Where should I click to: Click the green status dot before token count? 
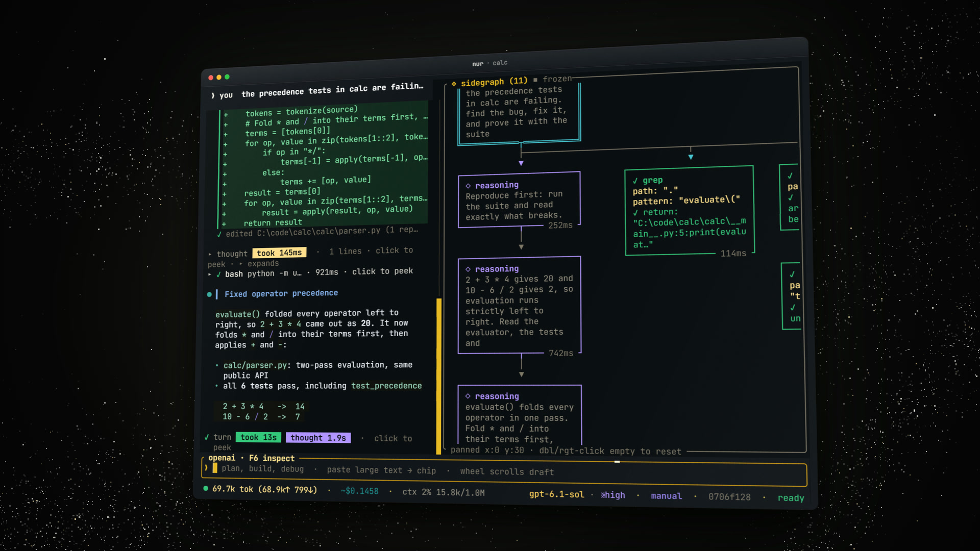point(206,488)
